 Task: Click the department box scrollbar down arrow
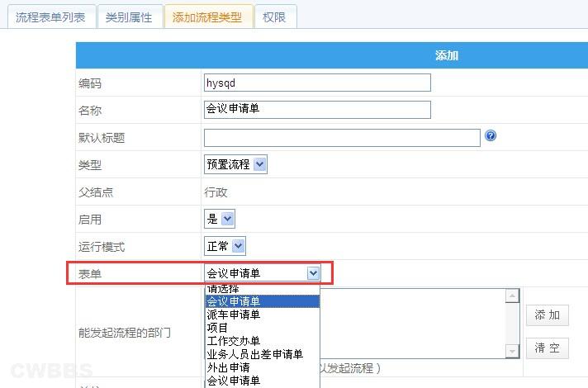click(512, 351)
